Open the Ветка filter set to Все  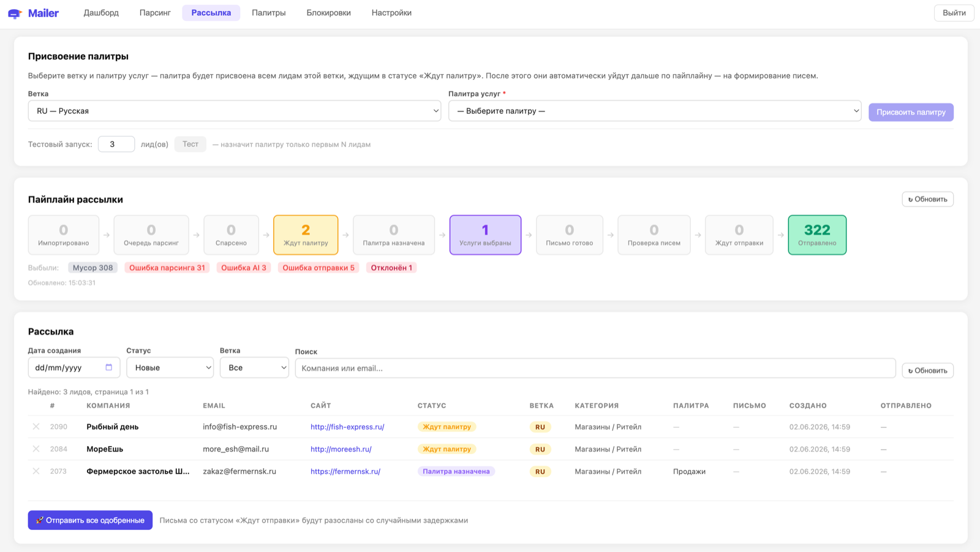click(254, 368)
